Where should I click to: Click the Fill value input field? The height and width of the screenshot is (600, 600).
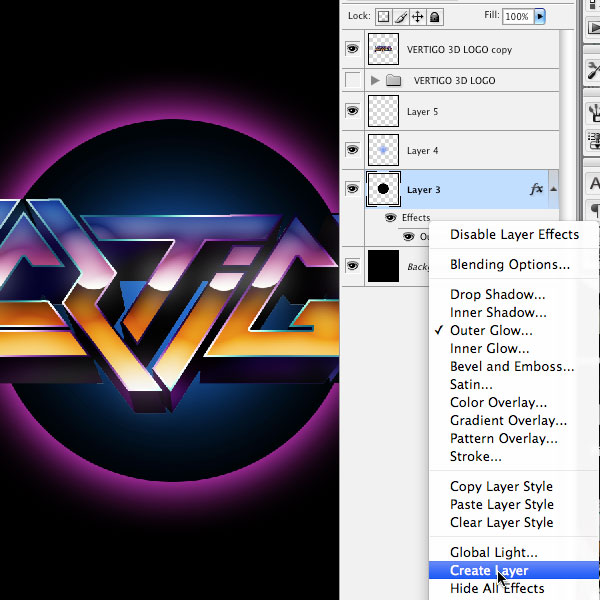coord(517,16)
